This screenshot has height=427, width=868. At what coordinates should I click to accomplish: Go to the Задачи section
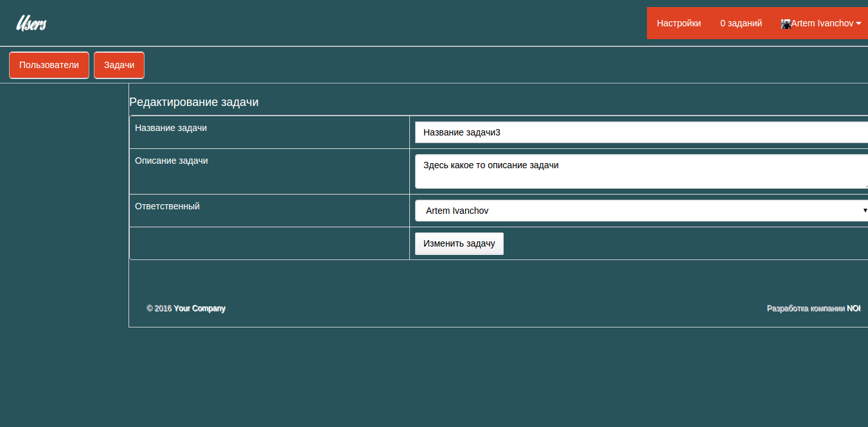[x=119, y=65]
